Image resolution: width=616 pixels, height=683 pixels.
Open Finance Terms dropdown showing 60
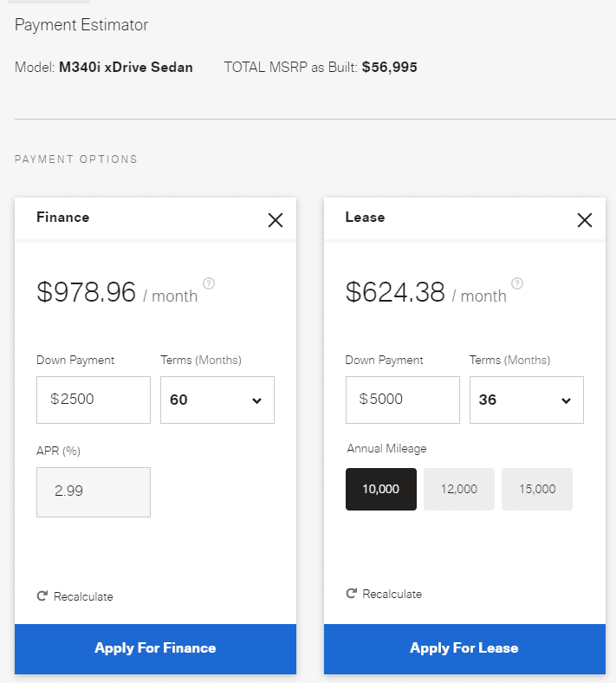tap(217, 400)
